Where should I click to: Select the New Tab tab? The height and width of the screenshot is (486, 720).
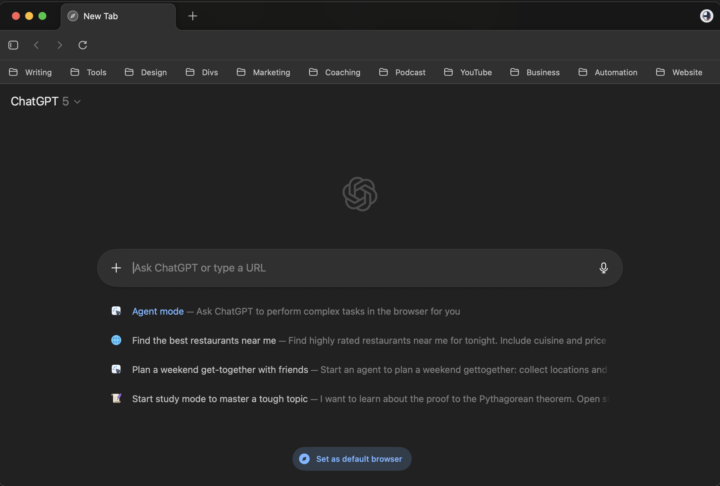(x=118, y=16)
